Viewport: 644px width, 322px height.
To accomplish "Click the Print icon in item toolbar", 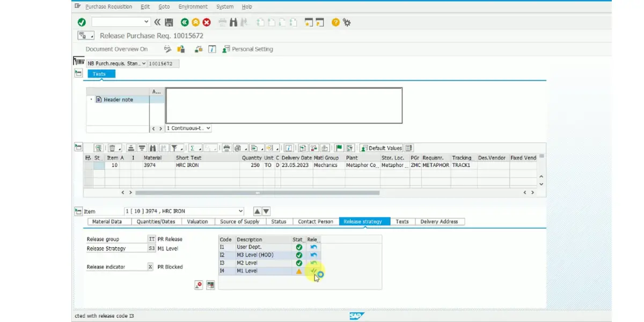I will click(226, 148).
